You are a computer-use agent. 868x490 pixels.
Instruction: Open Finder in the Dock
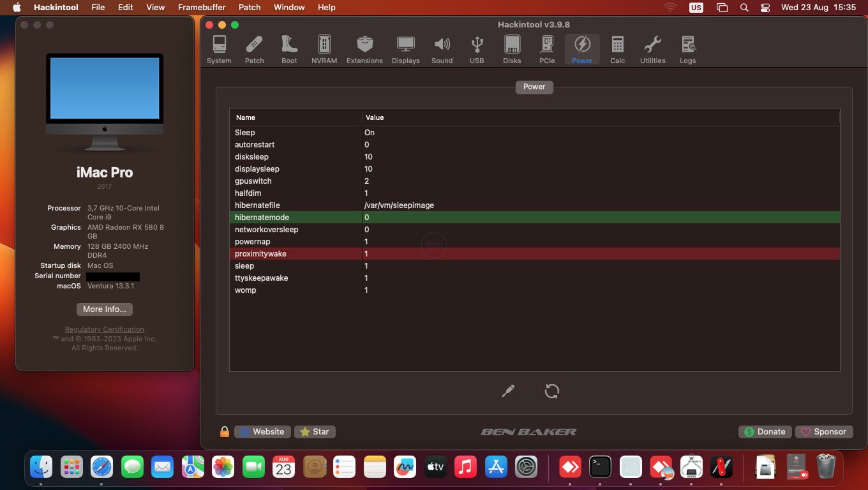pyautogui.click(x=41, y=468)
